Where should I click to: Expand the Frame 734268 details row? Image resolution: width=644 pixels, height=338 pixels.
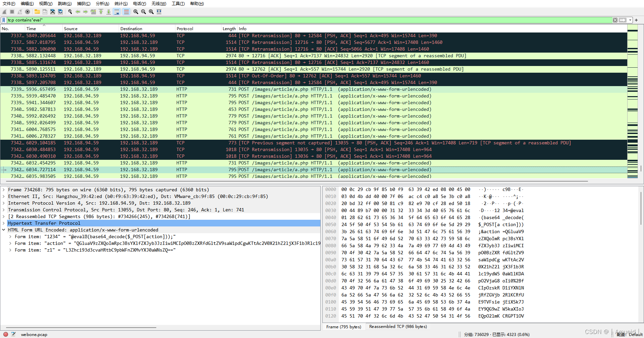[x=4, y=190]
